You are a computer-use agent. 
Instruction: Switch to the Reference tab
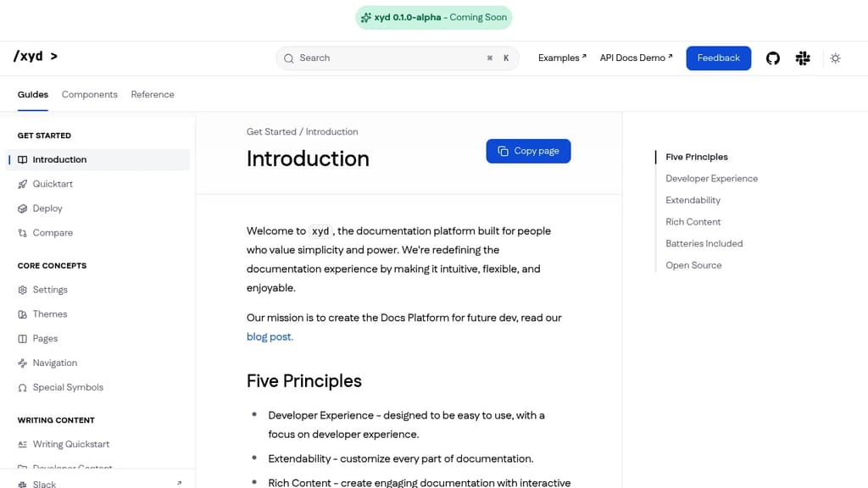153,94
